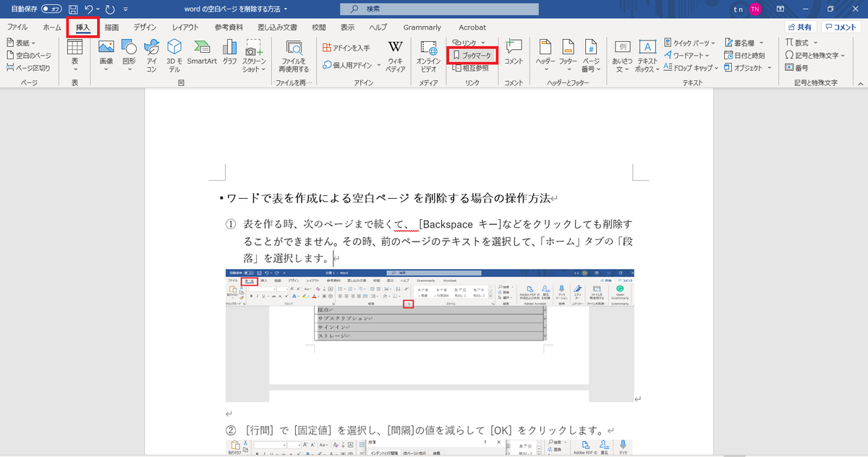Select the embedded Word screenshot image
This screenshot has width=868, height=457.
point(430,335)
